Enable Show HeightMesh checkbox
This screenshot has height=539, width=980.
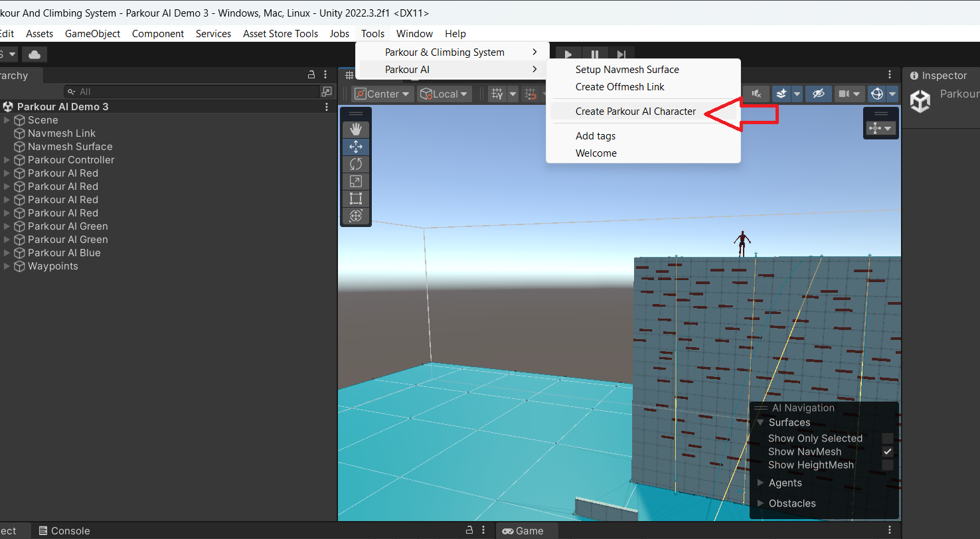coord(888,465)
